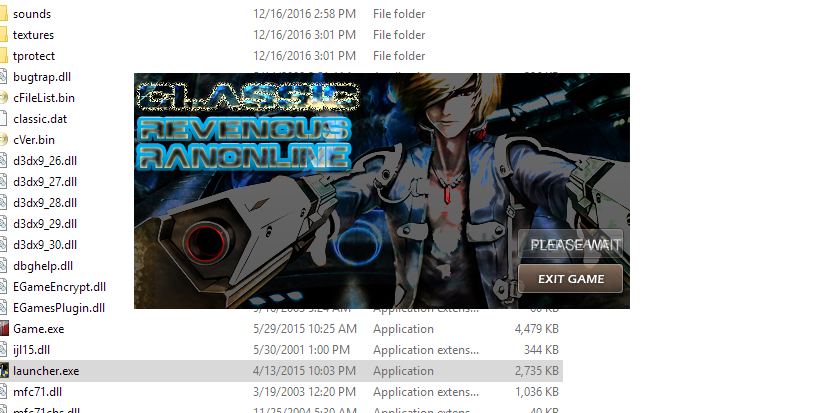Select the cFileList.bin file icon
This screenshot has height=413, width=814.
click(x=4, y=98)
